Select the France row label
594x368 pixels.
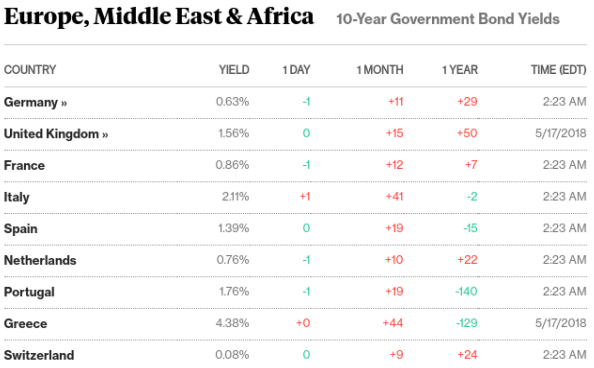[24, 166]
